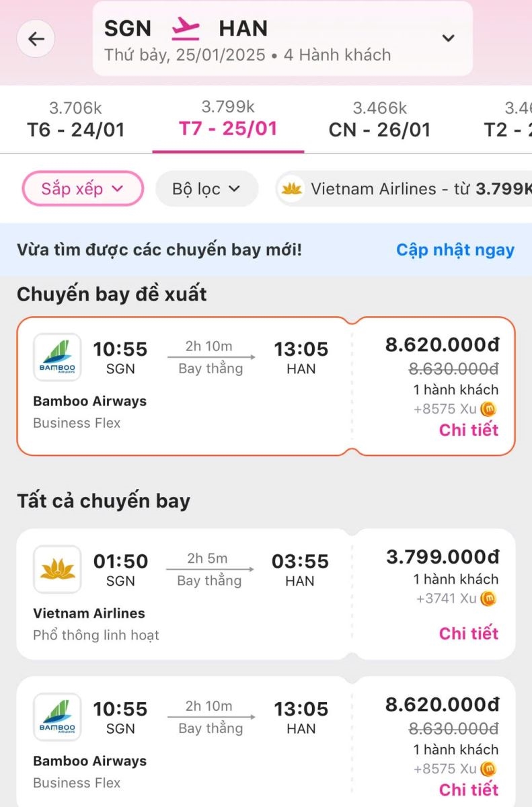This screenshot has height=807, width=532.
Task: Click the pink airplane route icon
Action: pyautogui.click(x=185, y=28)
